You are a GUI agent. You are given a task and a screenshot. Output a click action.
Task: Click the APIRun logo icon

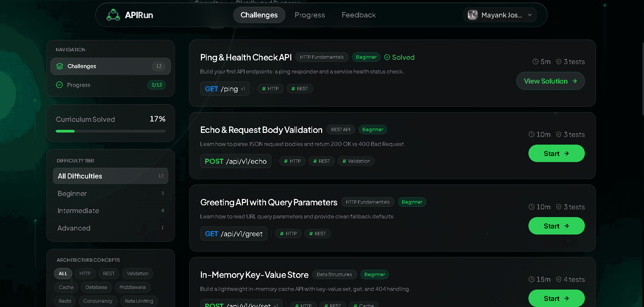[113, 15]
